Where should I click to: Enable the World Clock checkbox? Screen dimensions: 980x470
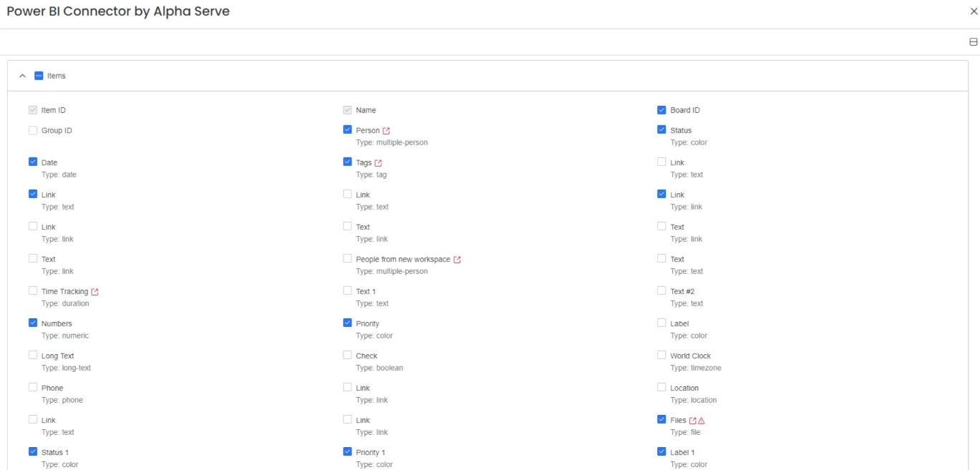pos(661,355)
